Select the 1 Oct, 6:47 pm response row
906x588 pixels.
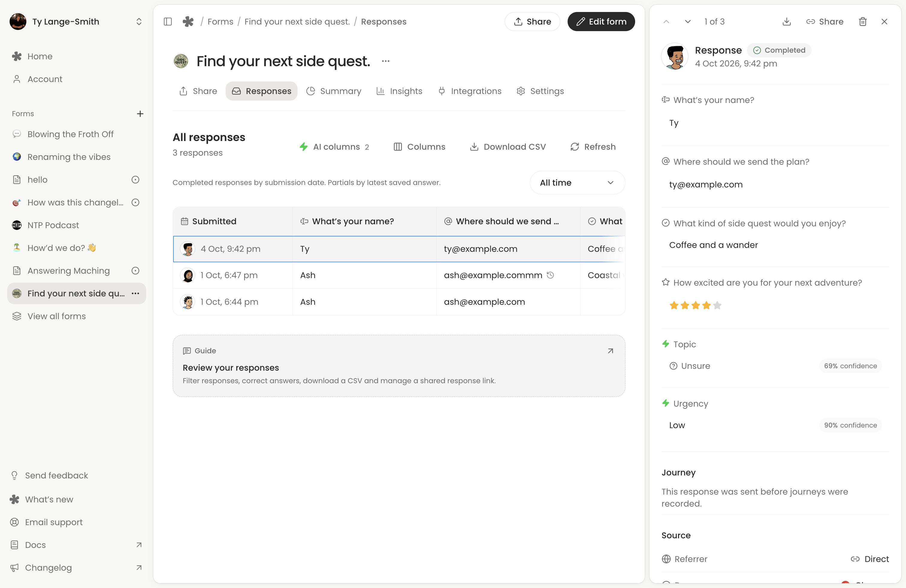[399, 275]
